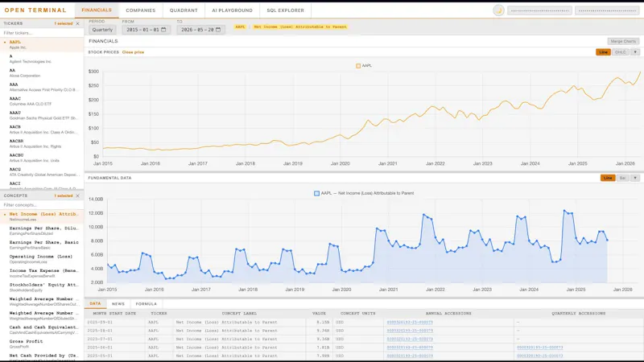Screen dimensions: 644x362
Task: Select the News tab below charts
Action: (118, 304)
